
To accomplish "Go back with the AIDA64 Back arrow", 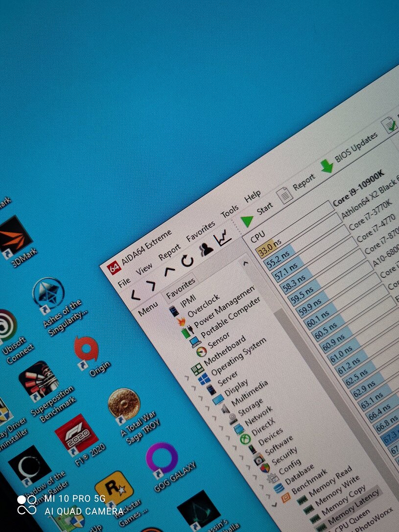I will (136, 295).
